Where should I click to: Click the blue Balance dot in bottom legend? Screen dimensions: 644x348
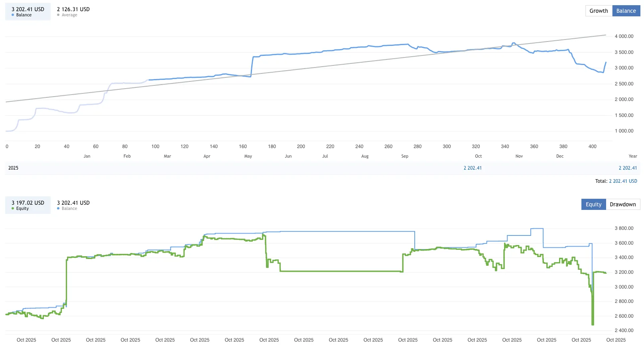click(58, 208)
